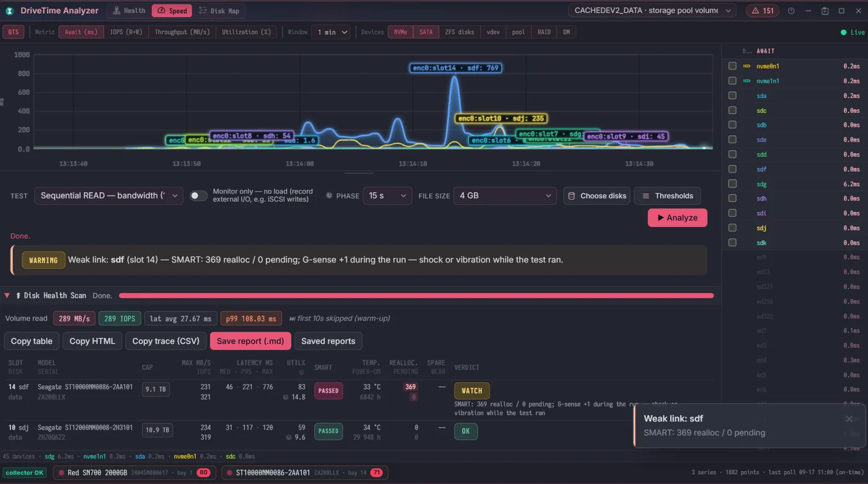Click the nvme1n1 teal drive icon
The height and width of the screenshot is (484, 868).
coord(747,81)
